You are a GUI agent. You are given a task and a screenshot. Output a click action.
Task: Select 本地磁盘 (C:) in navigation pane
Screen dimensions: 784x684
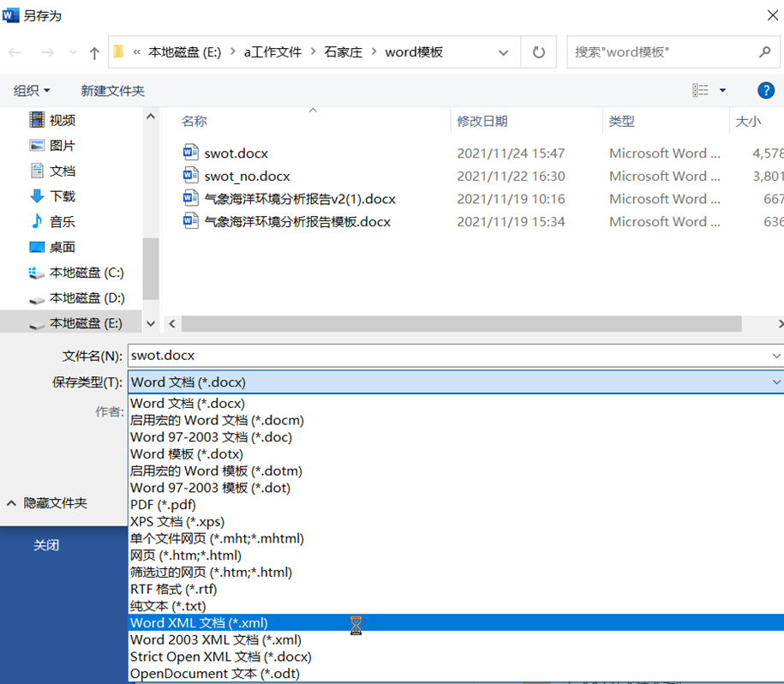87,273
